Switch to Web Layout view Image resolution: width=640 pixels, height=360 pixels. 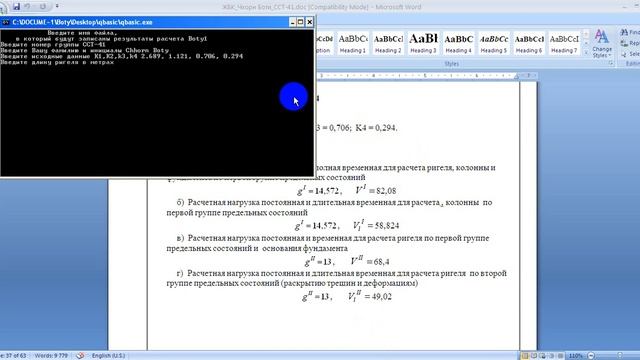(542, 356)
